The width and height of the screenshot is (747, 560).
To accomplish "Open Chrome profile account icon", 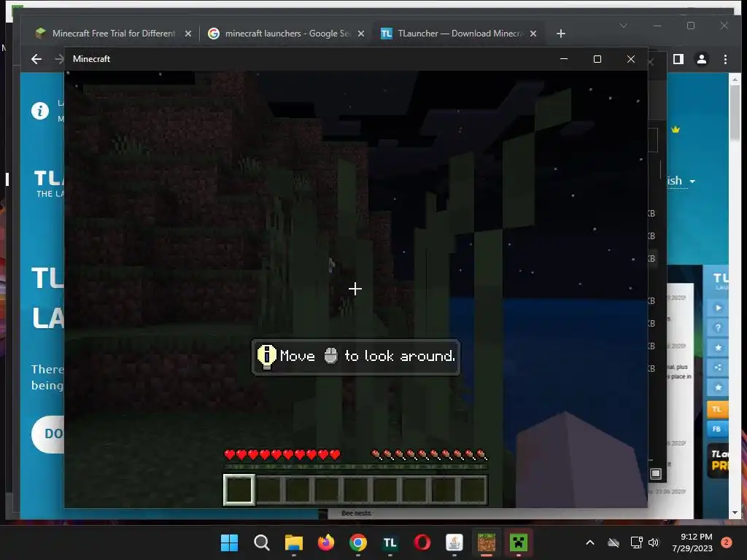I will [702, 59].
